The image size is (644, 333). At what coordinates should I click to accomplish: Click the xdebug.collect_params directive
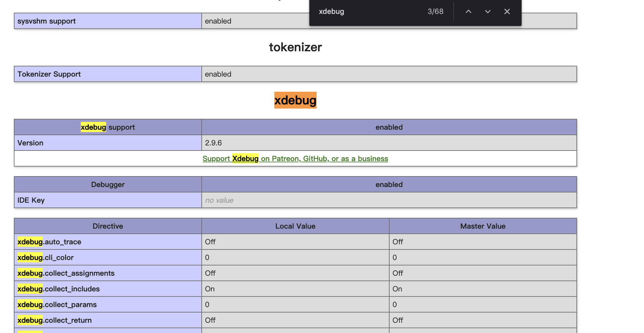[108, 305]
